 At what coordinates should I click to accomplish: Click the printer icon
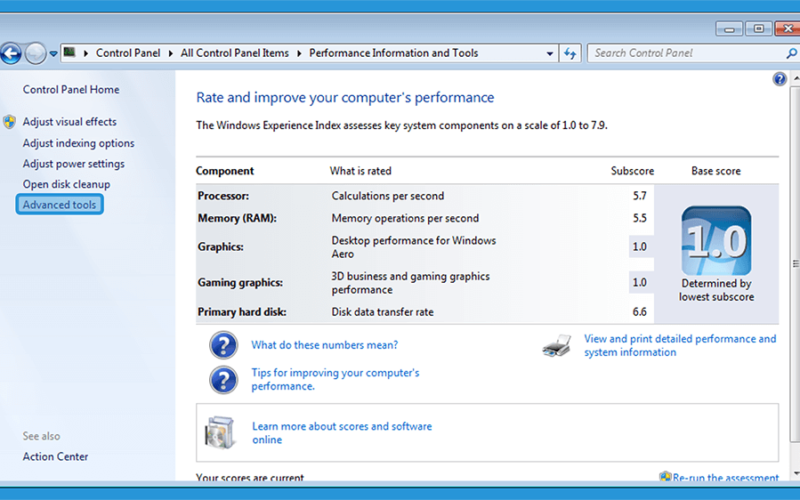point(557,346)
